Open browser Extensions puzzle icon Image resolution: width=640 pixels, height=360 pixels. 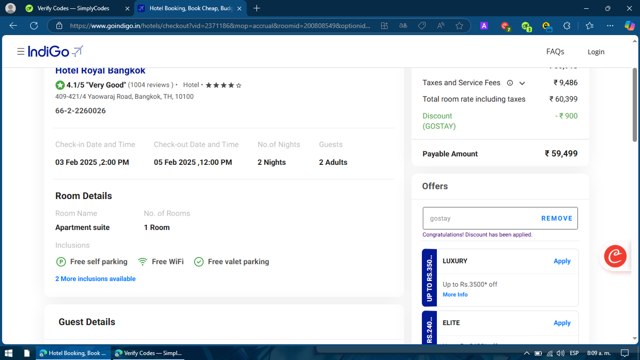567,26
